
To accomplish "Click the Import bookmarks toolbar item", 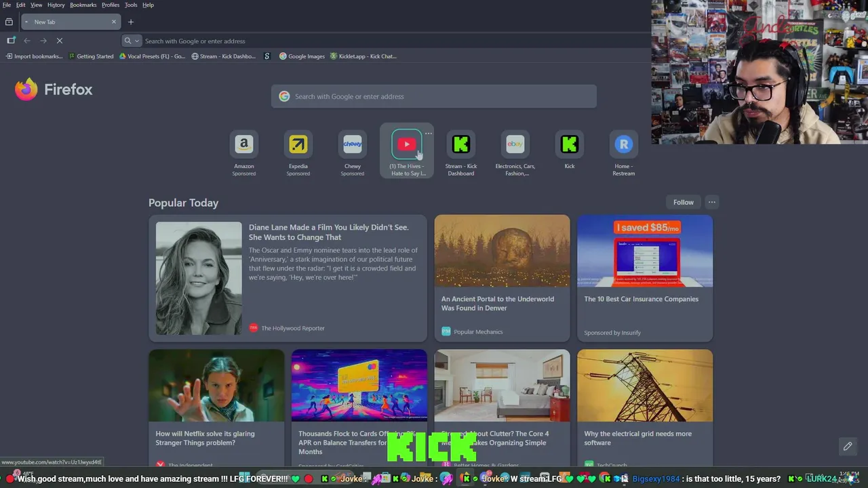I will (34, 56).
